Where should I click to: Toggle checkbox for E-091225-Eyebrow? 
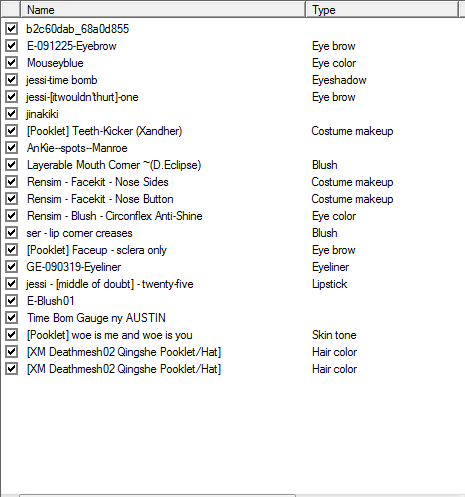pyautogui.click(x=11, y=45)
